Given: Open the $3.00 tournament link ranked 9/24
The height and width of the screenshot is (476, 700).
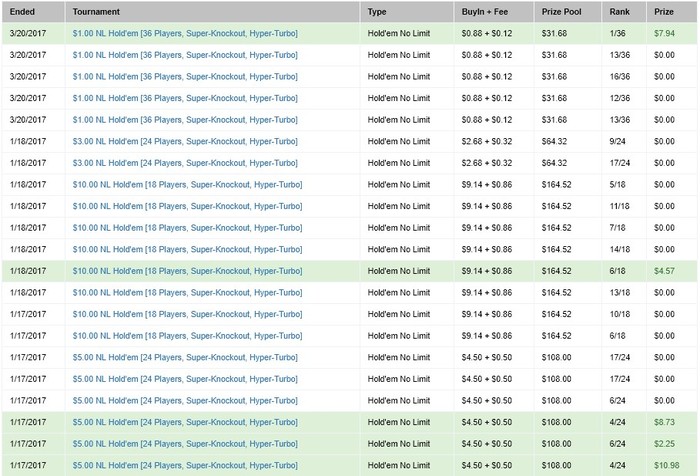Looking at the screenshot, I should [x=185, y=141].
